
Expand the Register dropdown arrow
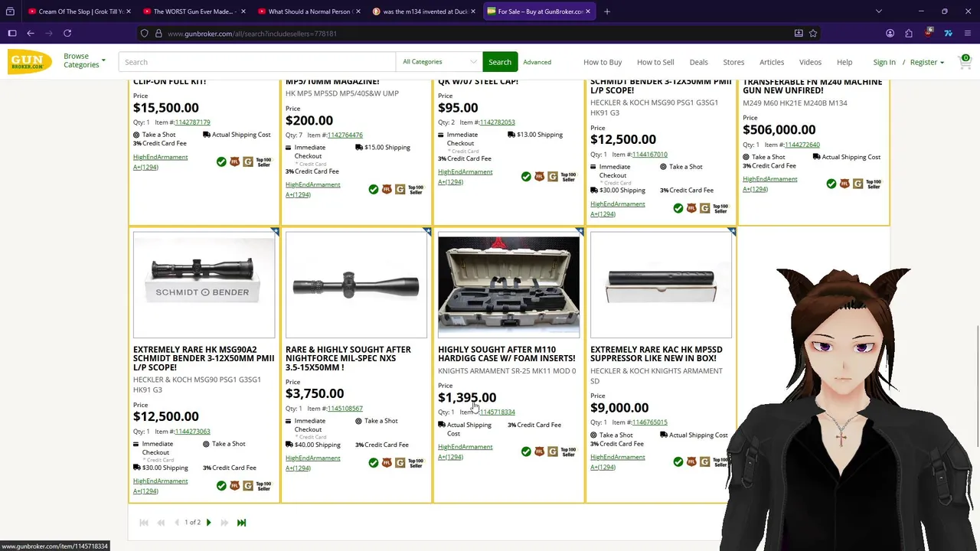(x=942, y=63)
